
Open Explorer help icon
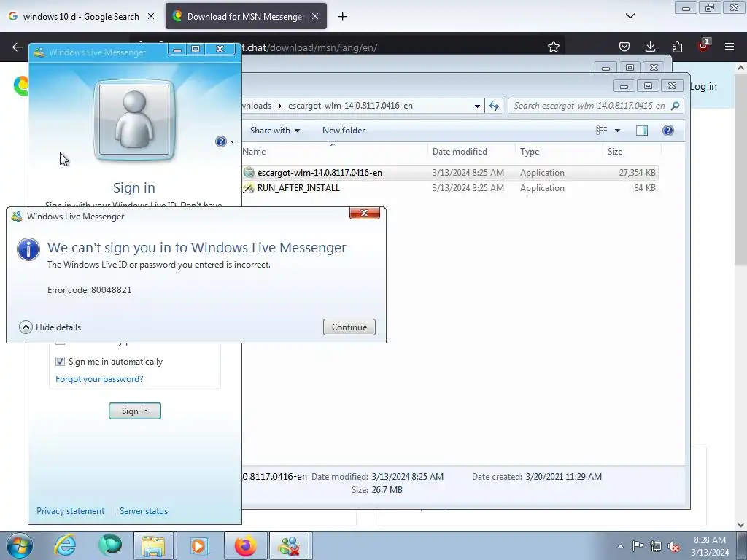coord(668,131)
